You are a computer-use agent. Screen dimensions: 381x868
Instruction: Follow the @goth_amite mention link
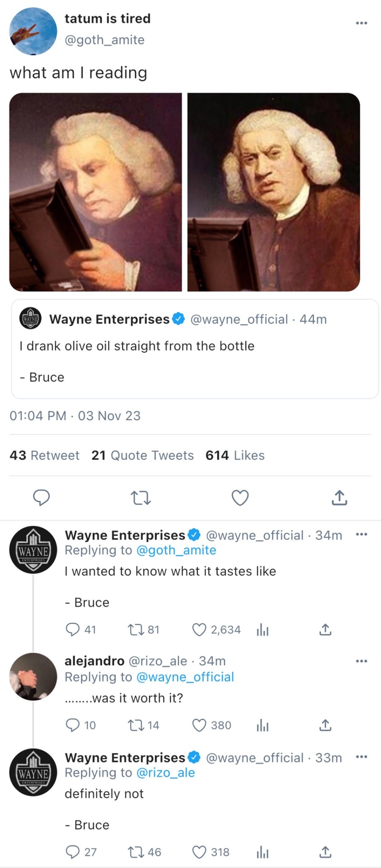coord(176,550)
